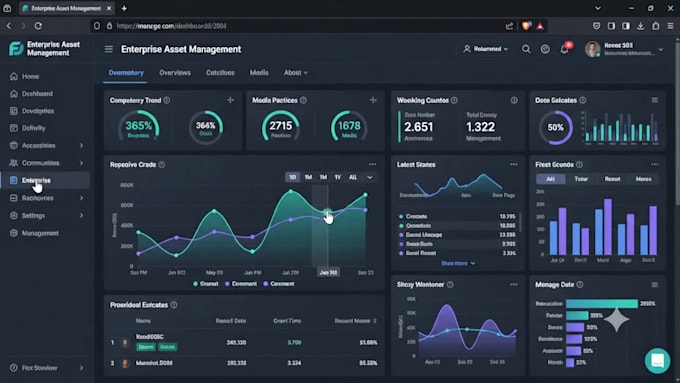The height and width of the screenshot is (383, 680).
Task: Click the Rachovries sidebar icon
Action: (x=14, y=198)
